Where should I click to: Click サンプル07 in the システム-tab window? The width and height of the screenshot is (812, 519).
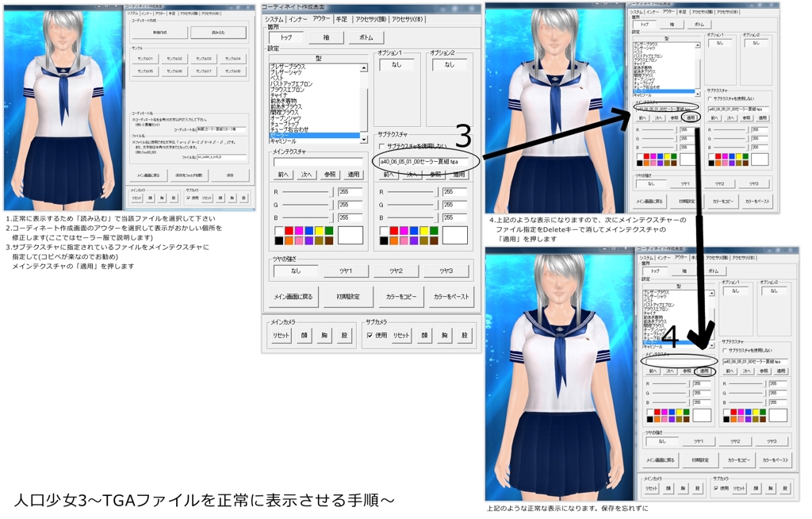coord(204,71)
